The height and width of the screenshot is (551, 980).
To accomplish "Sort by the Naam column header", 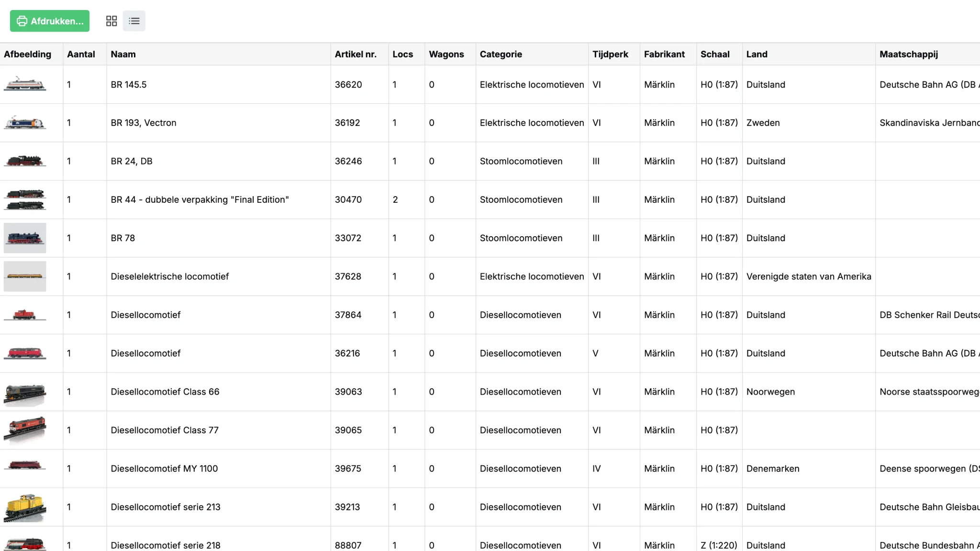I will pos(123,54).
